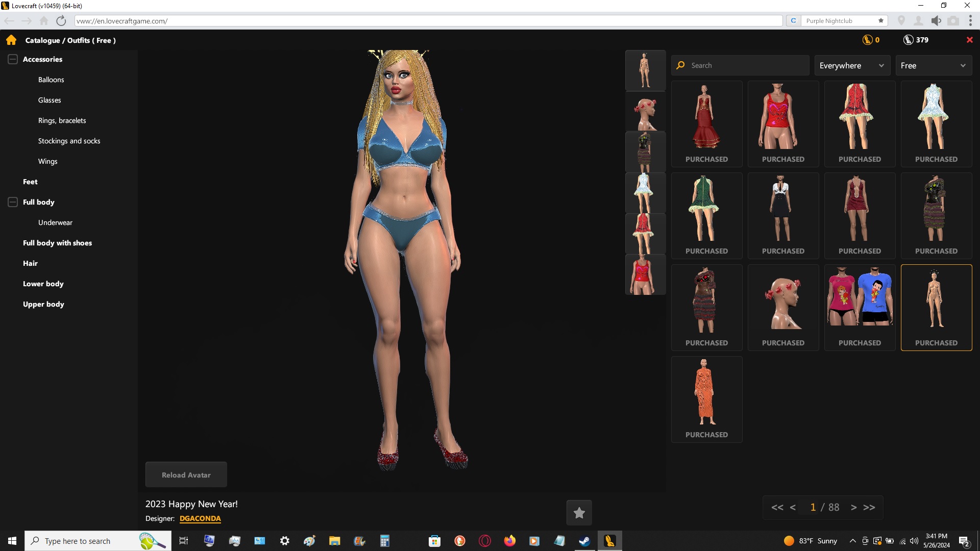
Task: Click the location pin icon
Action: point(901,21)
